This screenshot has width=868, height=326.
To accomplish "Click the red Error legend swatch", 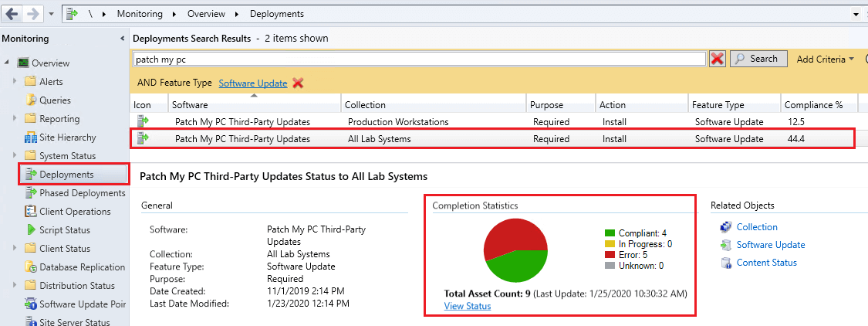I will [x=610, y=255].
